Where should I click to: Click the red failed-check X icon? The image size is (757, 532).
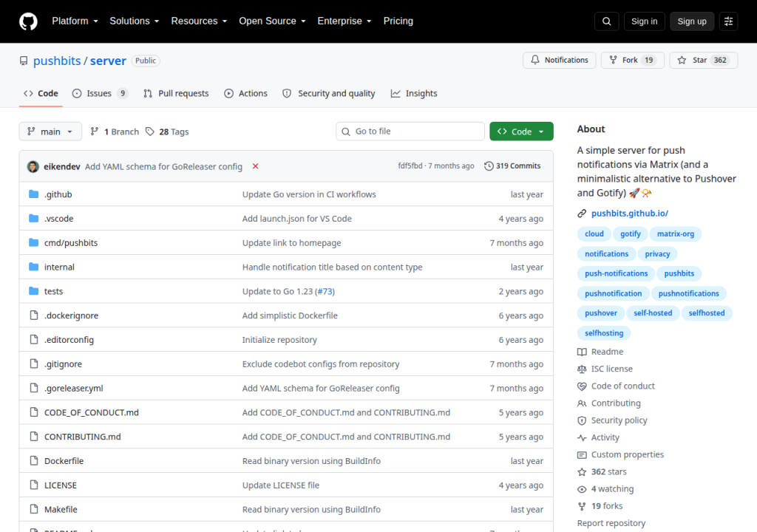coord(255,166)
